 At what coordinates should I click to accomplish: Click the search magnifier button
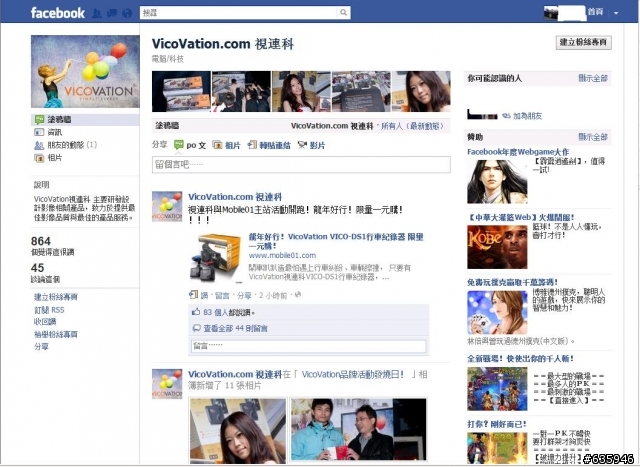(344, 13)
